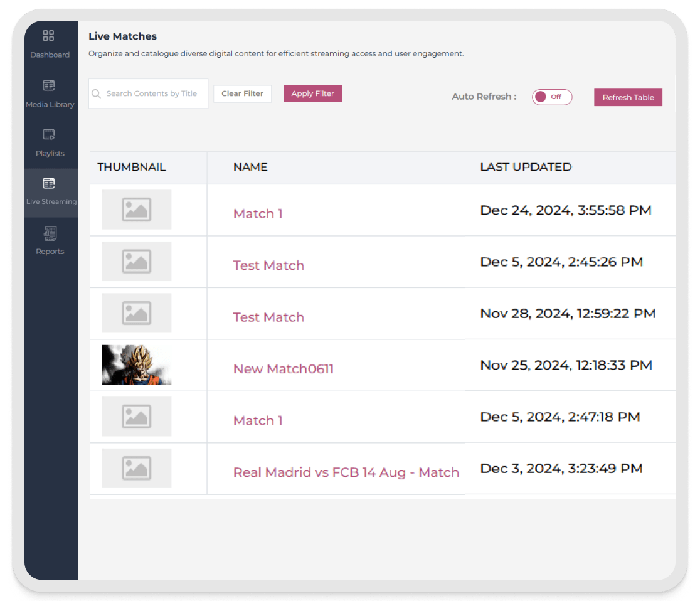Click the LAST UPDATED column header

pyautogui.click(x=526, y=167)
